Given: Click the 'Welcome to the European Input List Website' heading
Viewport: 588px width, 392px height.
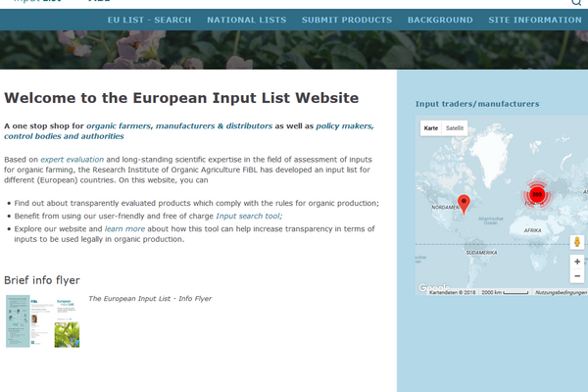Looking at the screenshot, I should click(x=181, y=98).
